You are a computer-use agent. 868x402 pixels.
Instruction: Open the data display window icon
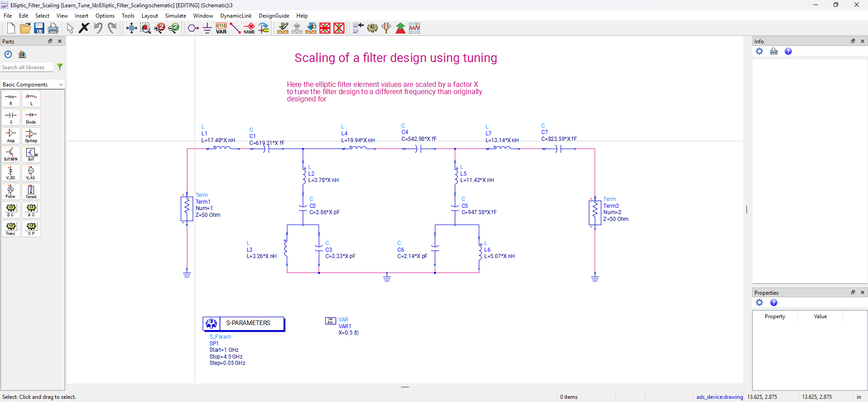[x=415, y=28]
